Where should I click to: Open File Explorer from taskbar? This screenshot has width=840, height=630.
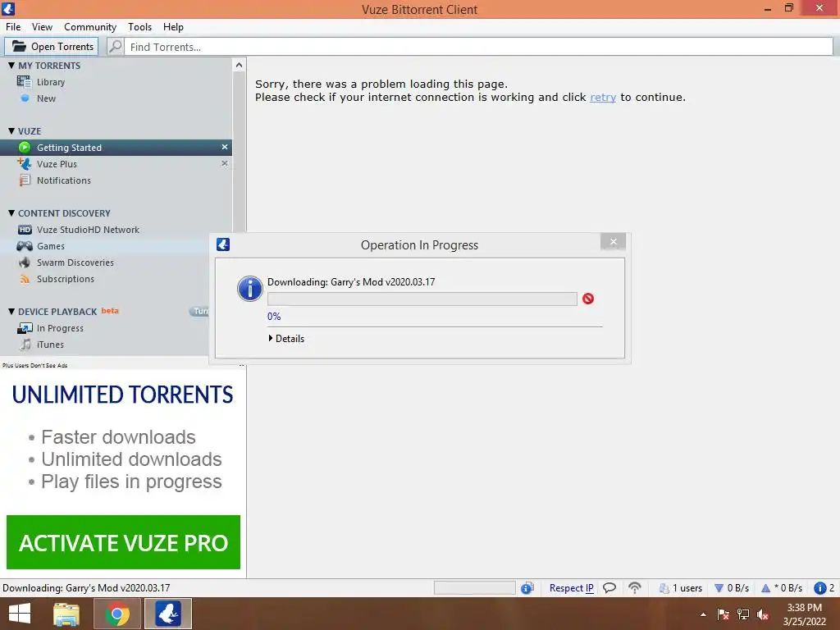click(66, 614)
